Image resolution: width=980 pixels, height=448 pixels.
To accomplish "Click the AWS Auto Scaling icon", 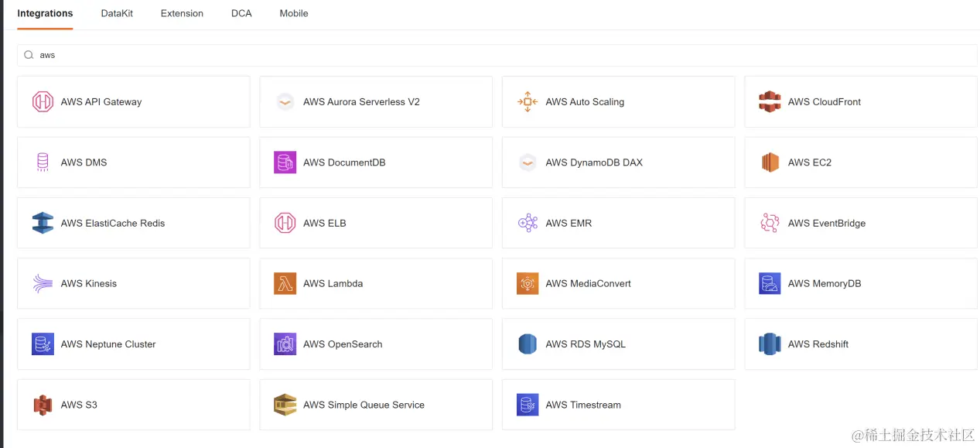I will [528, 102].
